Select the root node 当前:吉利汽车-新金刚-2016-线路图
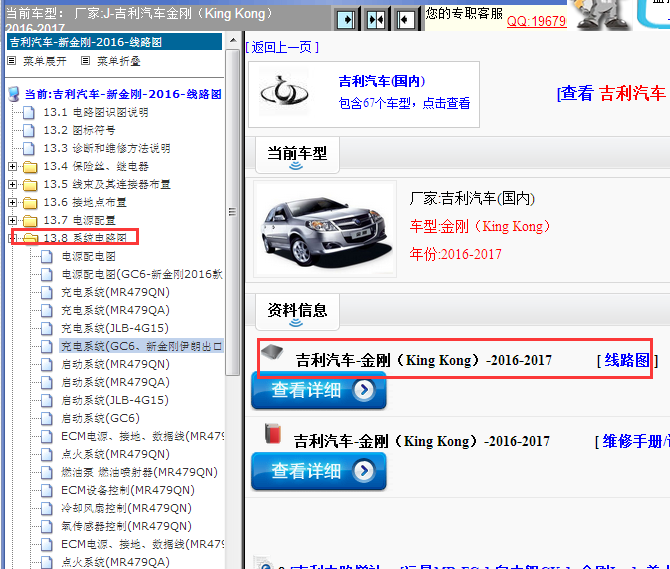The image size is (670, 569). (x=123, y=94)
